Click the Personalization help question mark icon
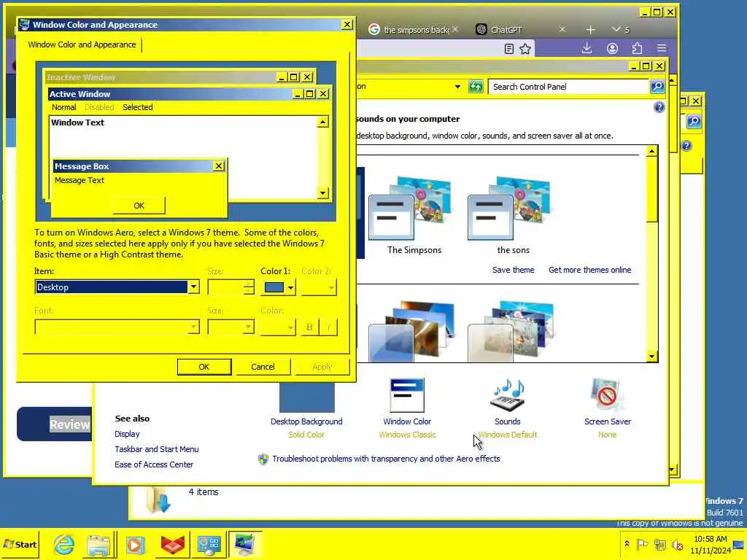Screen dimensions: 747x560 pyautogui.click(x=659, y=107)
